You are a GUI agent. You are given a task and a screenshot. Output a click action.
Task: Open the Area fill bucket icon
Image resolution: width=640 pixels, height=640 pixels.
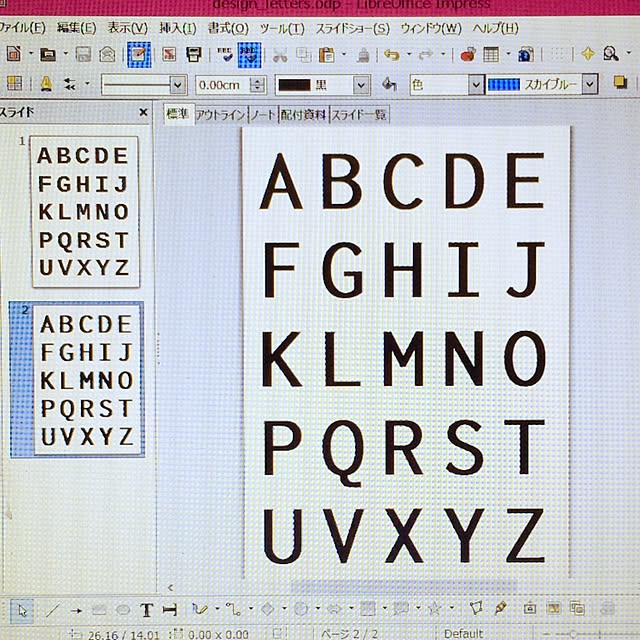point(389,84)
